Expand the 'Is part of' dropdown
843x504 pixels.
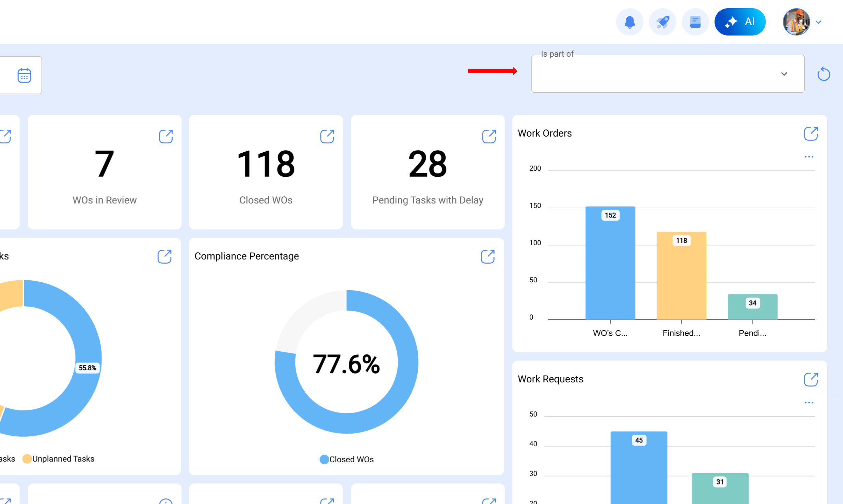tap(660, 74)
